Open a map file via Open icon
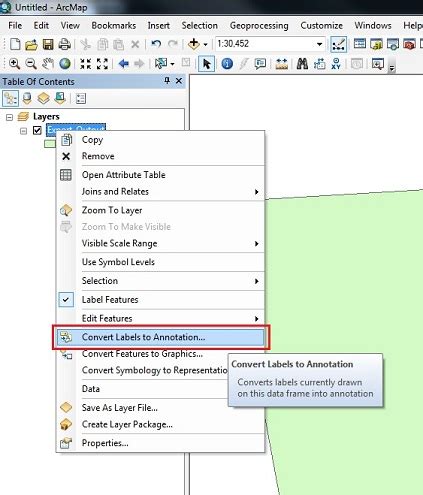This screenshot has width=423, height=495. coord(31,44)
